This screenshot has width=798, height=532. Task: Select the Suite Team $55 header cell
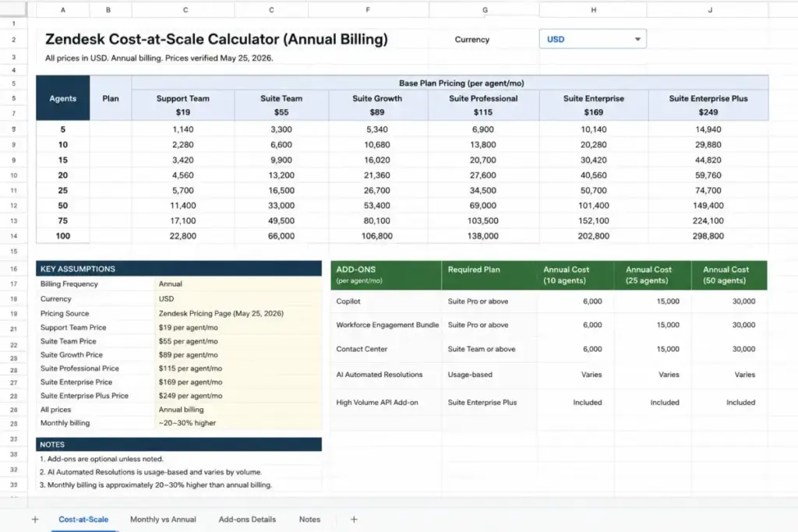281,105
